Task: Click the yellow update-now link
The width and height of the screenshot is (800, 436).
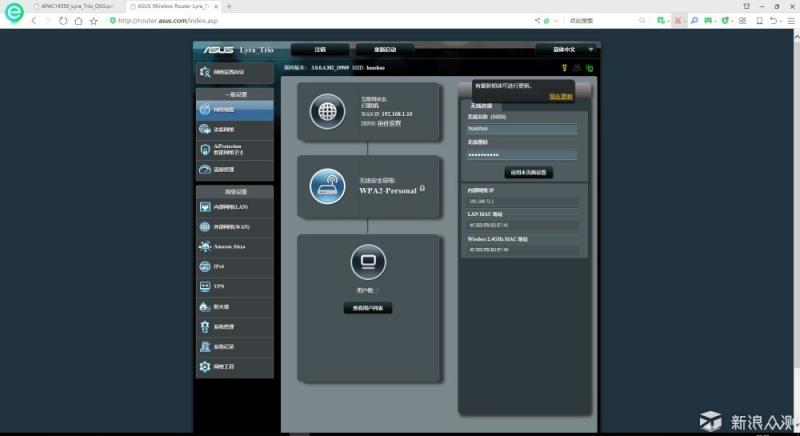Action: (x=561, y=96)
